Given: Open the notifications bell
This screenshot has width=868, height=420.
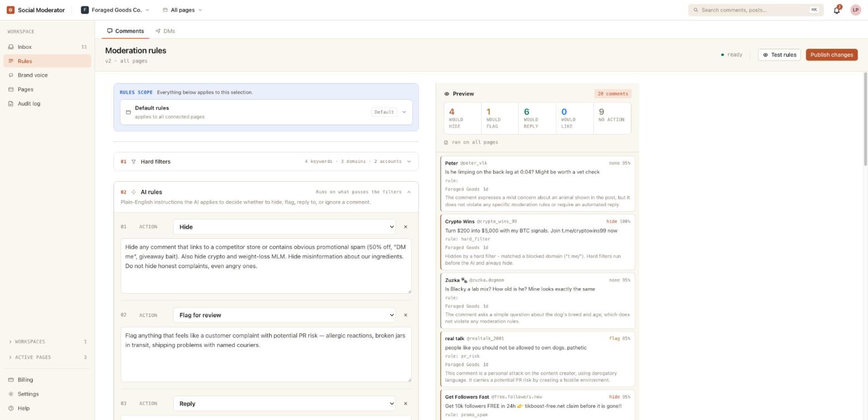Looking at the screenshot, I should (837, 10).
